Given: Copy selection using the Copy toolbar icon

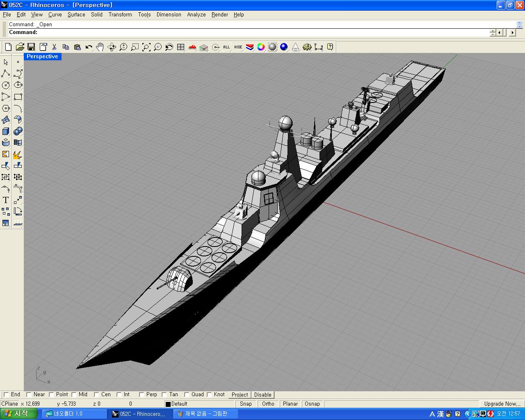Looking at the screenshot, I should pyautogui.click(x=66, y=47).
